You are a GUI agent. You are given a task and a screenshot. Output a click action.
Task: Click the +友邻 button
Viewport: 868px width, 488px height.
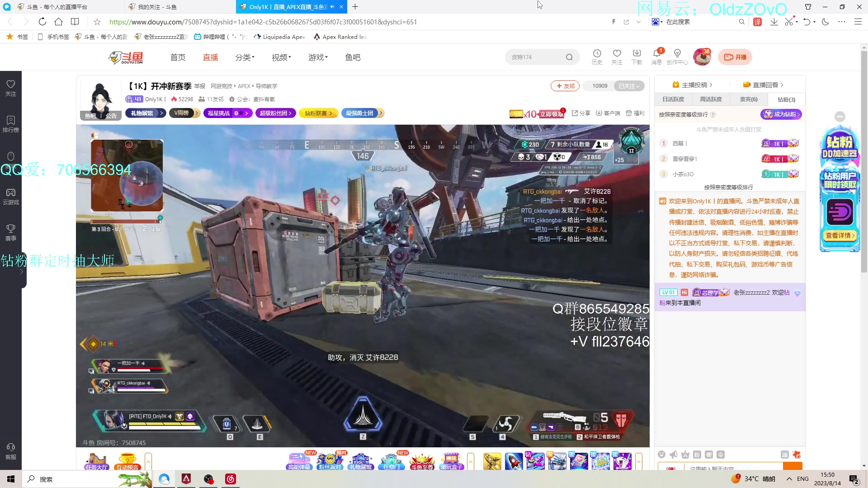point(565,86)
